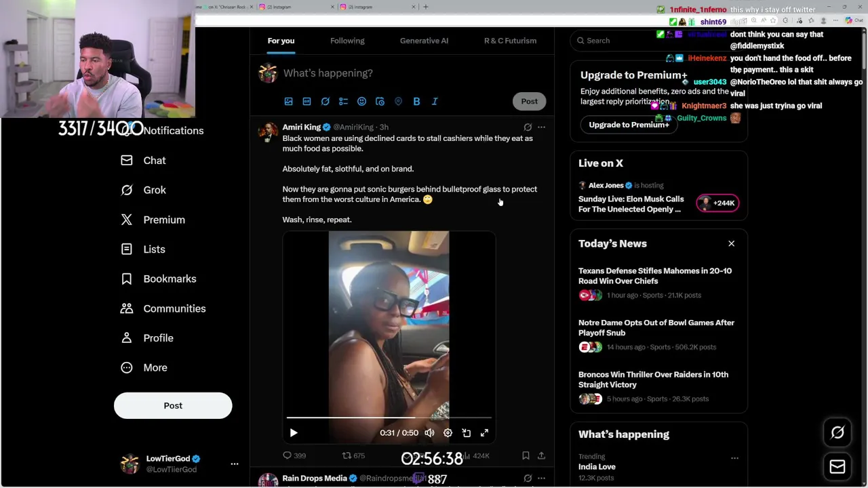The image size is (868, 488).
Task: Open the video settings gear
Action: pos(448,432)
